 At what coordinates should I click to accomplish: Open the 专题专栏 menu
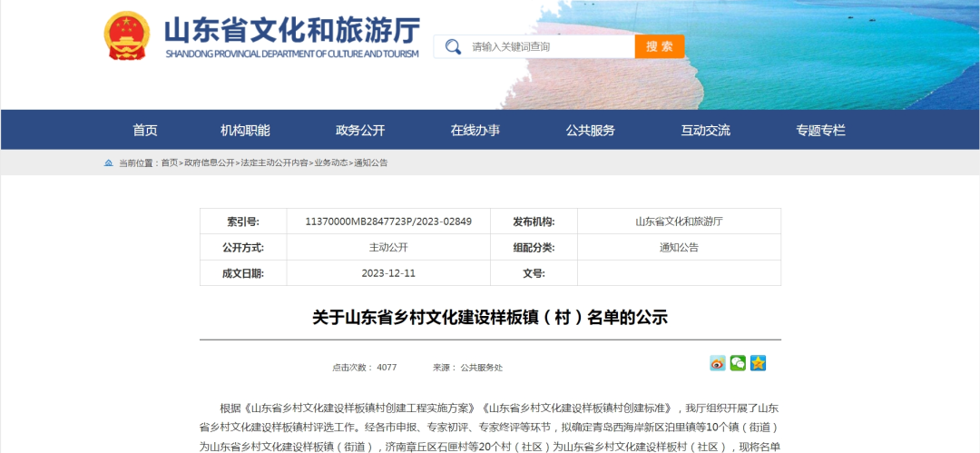pos(820,130)
